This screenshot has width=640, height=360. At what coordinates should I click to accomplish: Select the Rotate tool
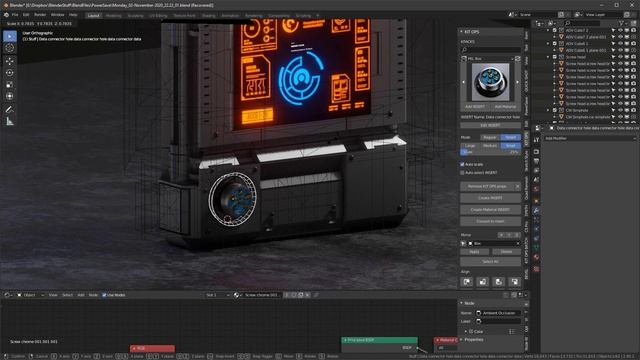10,73
